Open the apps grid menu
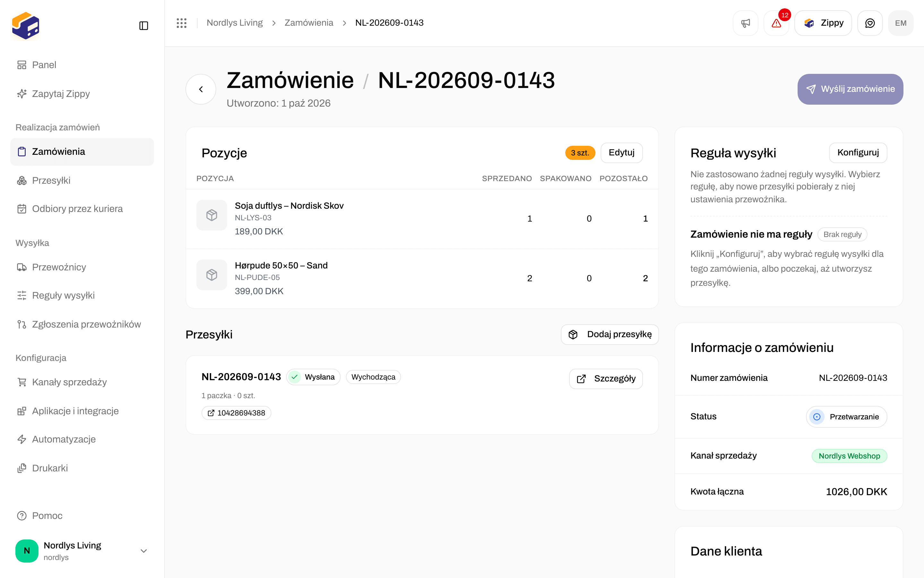The height and width of the screenshot is (578, 924). tap(181, 23)
